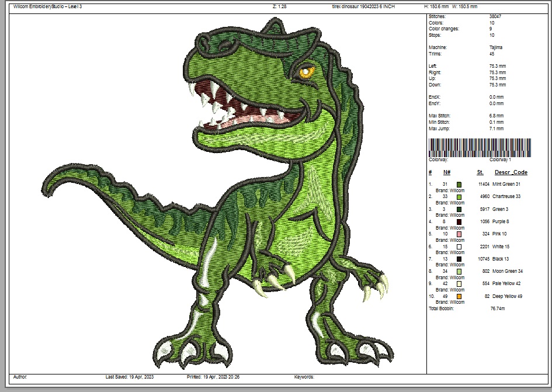Image resolution: width=552 pixels, height=392 pixels.
Task: Click the design barcode
Action: [480, 147]
